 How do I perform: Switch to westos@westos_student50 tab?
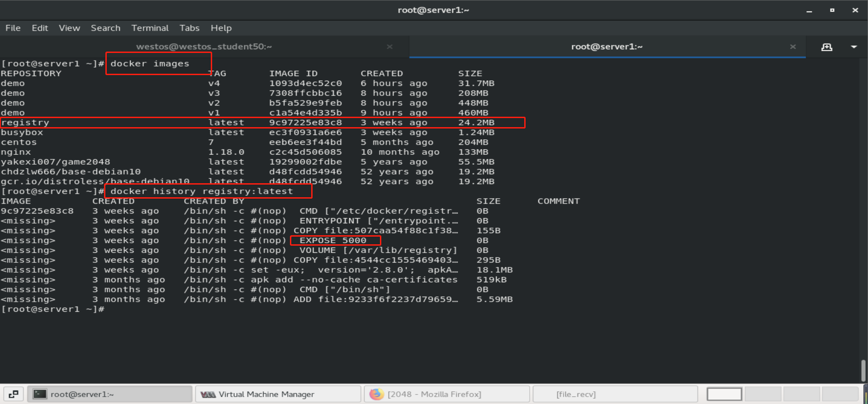204,47
